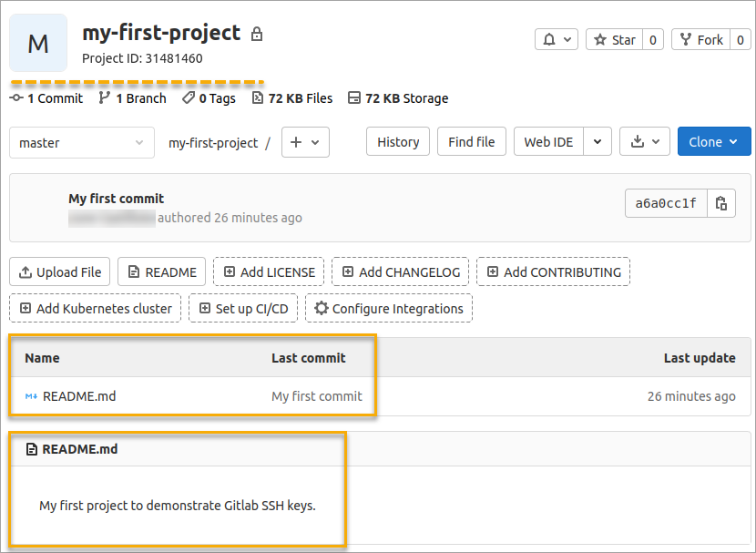Click the README text about Gitlab SSH keys

[x=178, y=506]
